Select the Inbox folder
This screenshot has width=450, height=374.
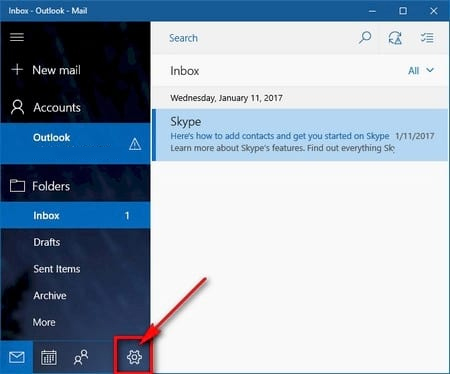pos(75,215)
